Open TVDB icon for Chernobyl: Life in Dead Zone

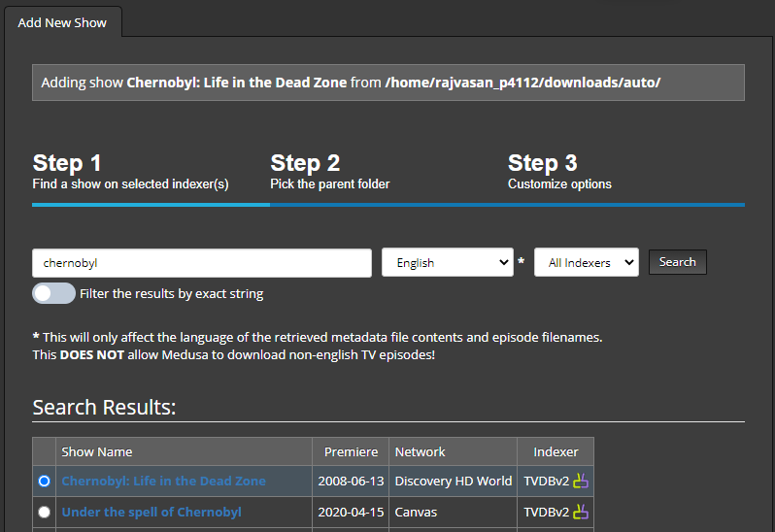pyautogui.click(x=581, y=481)
